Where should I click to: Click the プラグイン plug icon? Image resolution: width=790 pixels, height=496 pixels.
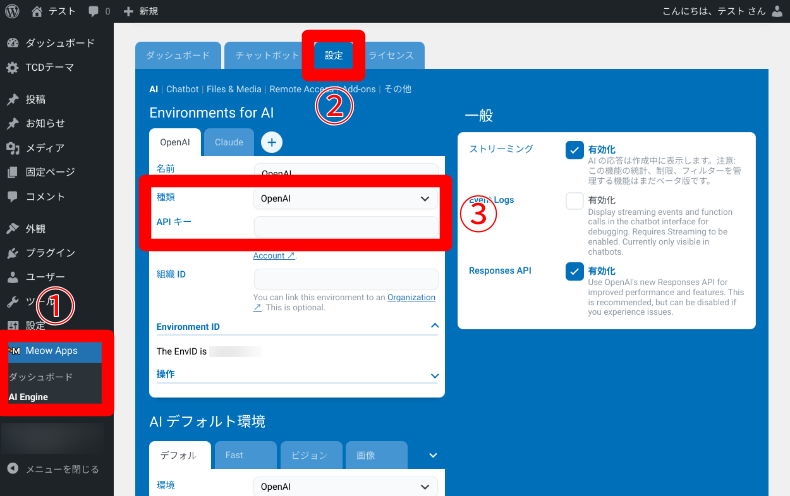[x=13, y=253]
